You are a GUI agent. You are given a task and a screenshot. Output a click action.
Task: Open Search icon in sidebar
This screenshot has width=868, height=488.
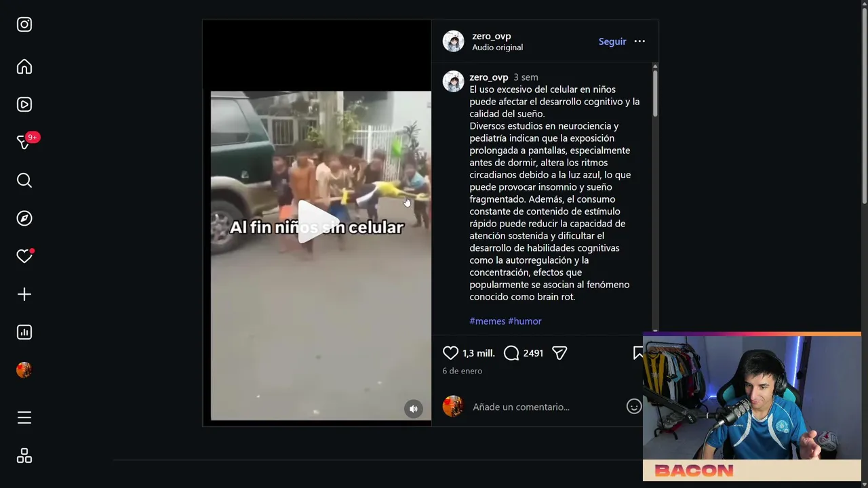point(24,180)
